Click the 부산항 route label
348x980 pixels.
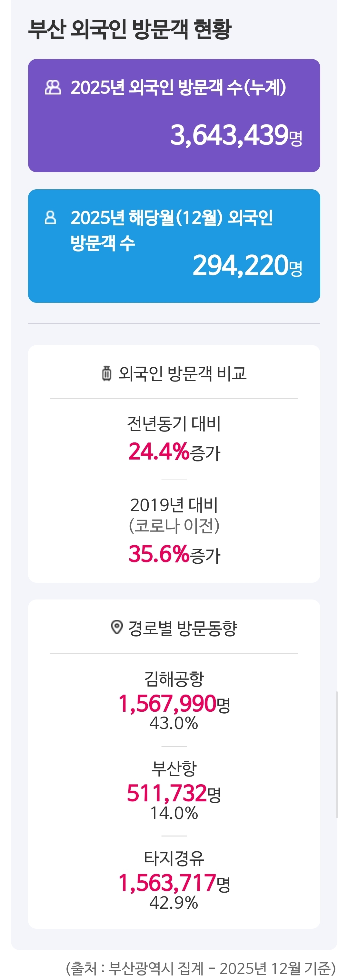coord(174,768)
